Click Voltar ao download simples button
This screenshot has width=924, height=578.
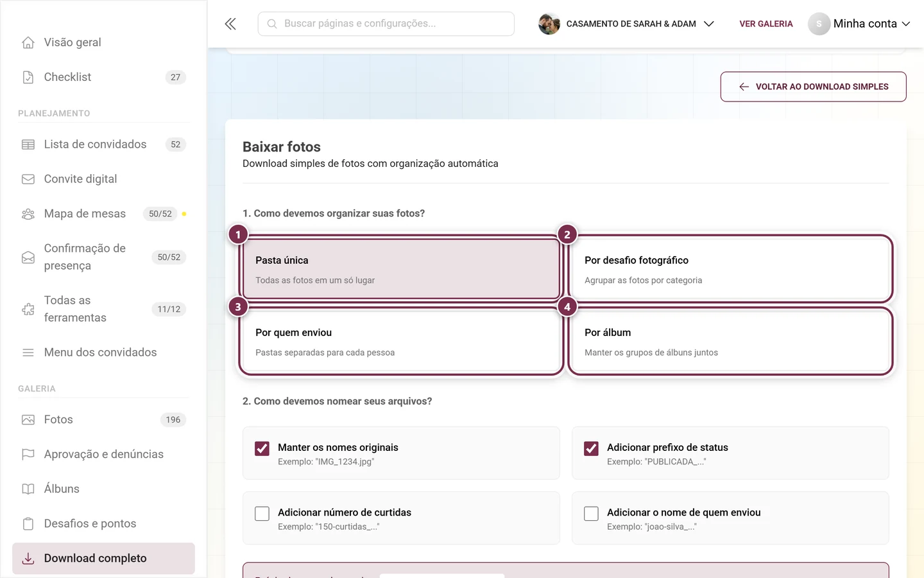pos(813,87)
